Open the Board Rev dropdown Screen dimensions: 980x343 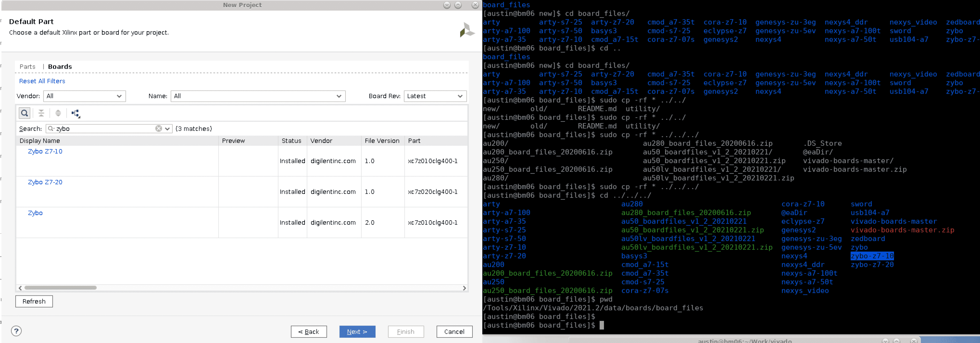(x=435, y=96)
